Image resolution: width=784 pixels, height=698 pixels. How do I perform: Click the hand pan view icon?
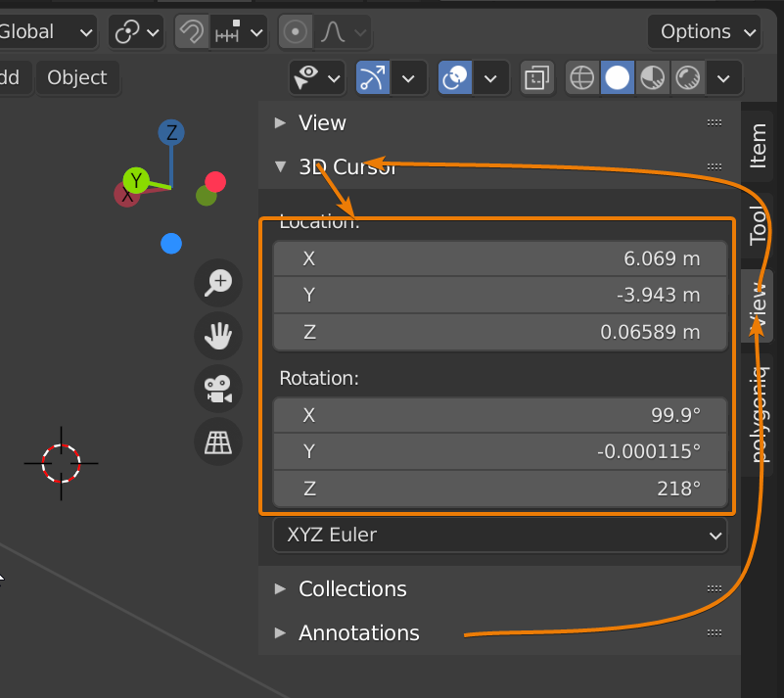click(x=217, y=336)
